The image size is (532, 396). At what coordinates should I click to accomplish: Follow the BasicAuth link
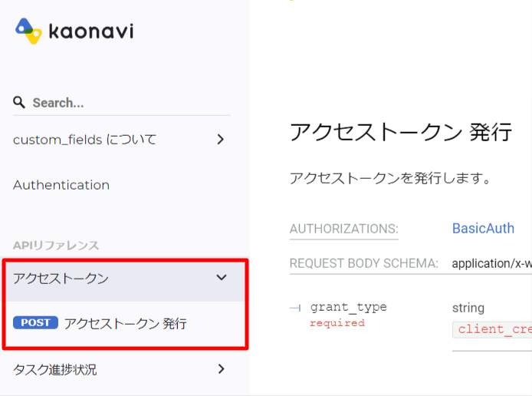[x=483, y=228]
